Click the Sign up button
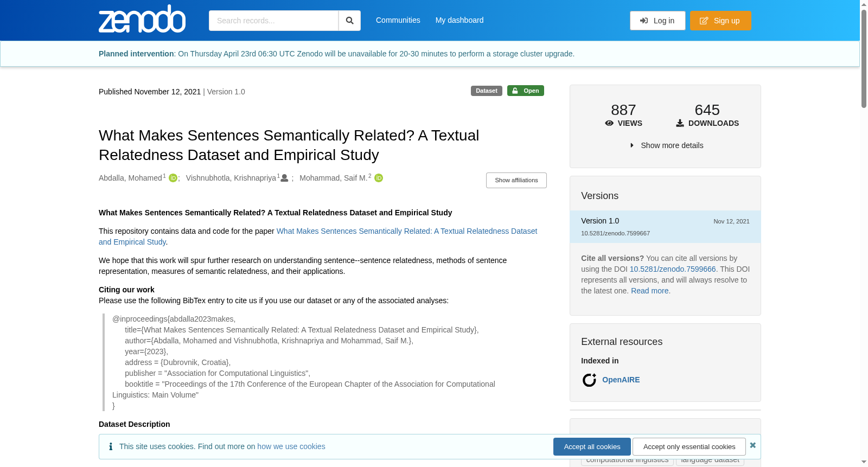Screen dimensions: 868x467 (x=720, y=21)
